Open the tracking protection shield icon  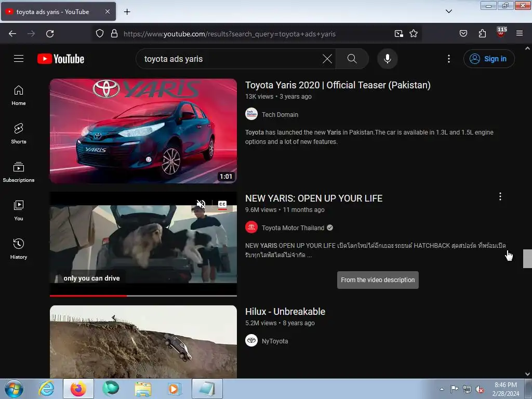pos(99,34)
